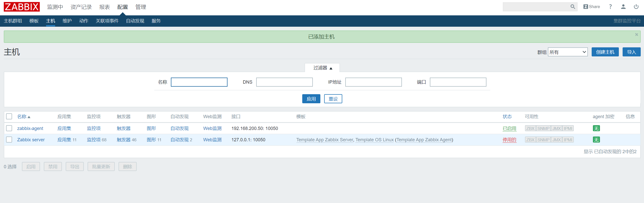Click IPMI availability badge for Zabbix server
The image size is (644, 203).
pos(568,140)
